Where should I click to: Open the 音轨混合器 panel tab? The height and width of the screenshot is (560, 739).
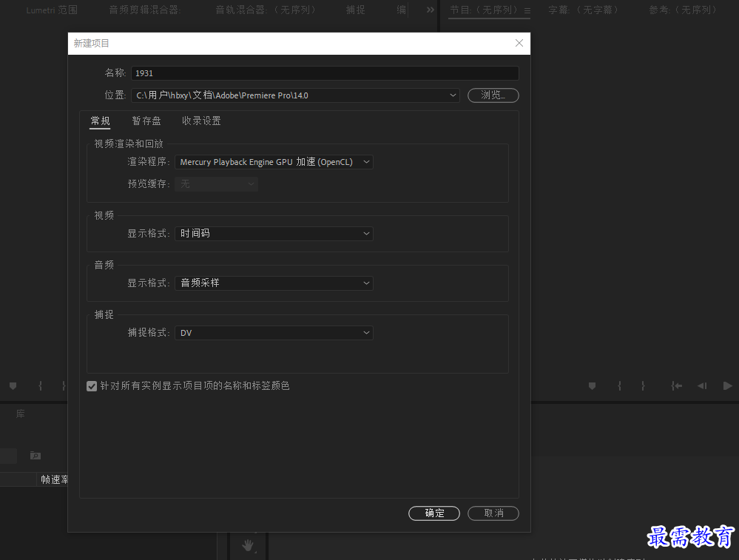[x=266, y=10]
